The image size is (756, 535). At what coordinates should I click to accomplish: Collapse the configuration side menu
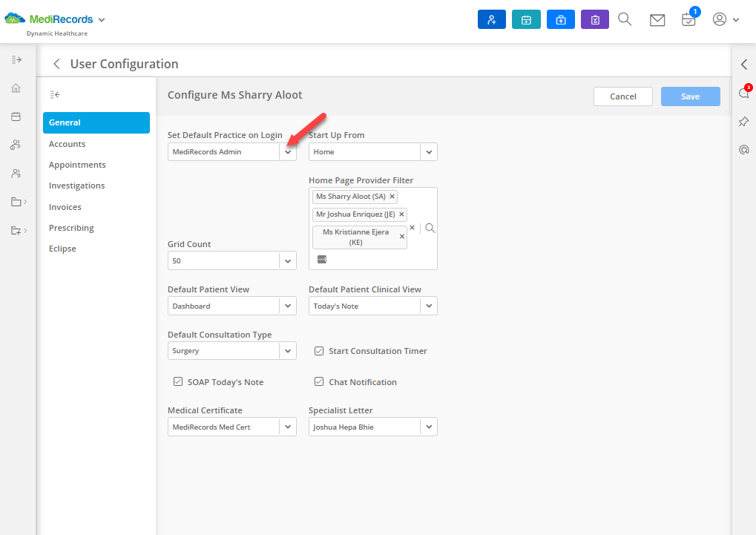click(55, 94)
